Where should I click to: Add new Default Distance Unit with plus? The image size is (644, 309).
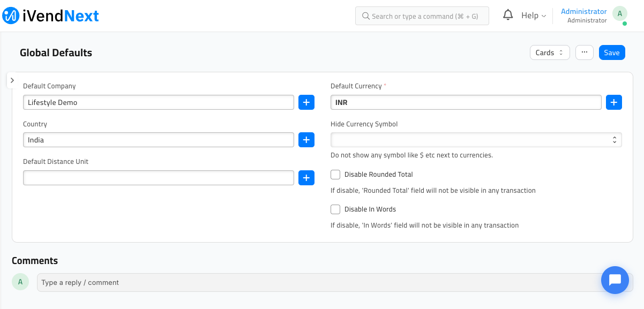tap(306, 178)
